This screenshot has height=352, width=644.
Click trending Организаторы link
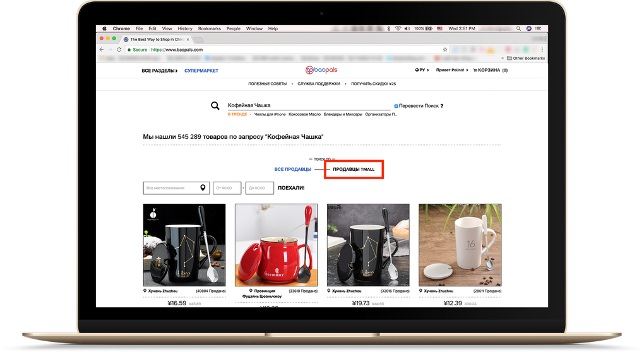pyautogui.click(x=381, y=114)
